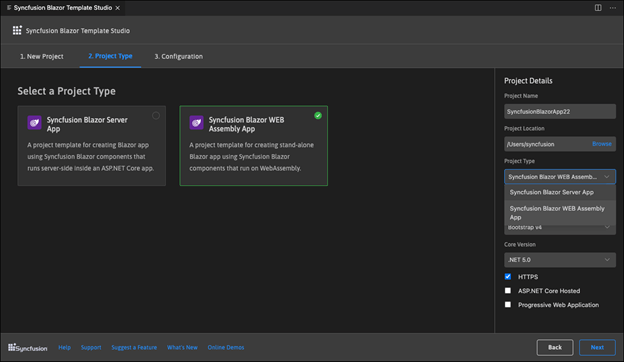Click the Syncfusion logo in footer

(27, 347)
